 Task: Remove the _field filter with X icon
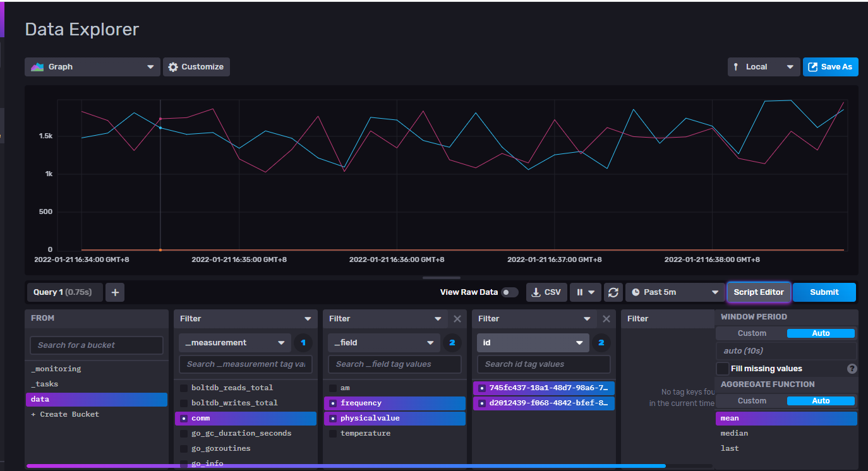coord(457,319)
